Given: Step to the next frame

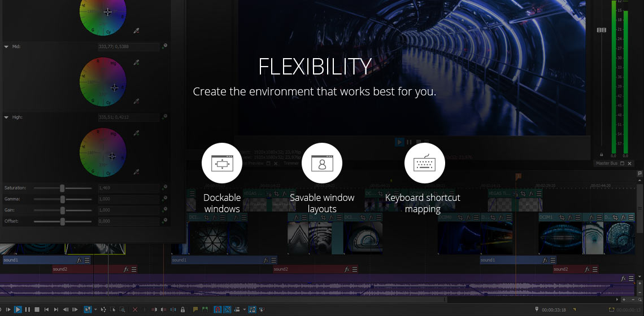Looking at the screenshot, I should coord(75,309).
